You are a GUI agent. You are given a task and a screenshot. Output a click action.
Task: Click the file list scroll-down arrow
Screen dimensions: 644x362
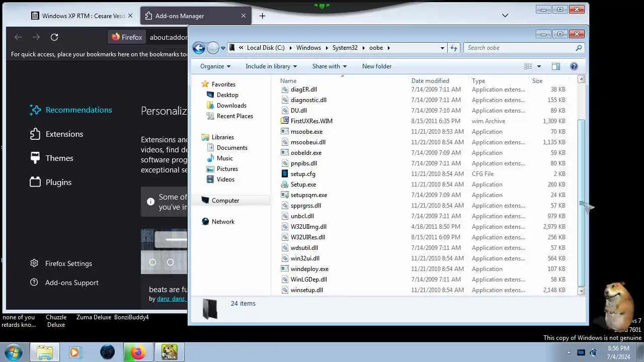click(582, 291)
